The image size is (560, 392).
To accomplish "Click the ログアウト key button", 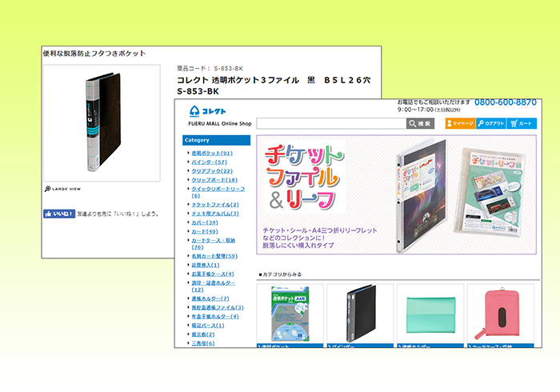I will tap(491, 123).
